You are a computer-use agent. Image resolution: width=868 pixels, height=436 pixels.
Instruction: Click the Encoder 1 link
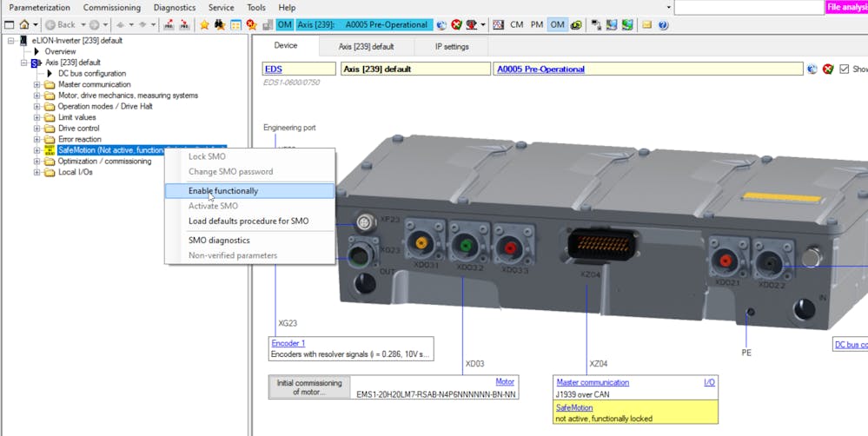click(x=288, y=344)
